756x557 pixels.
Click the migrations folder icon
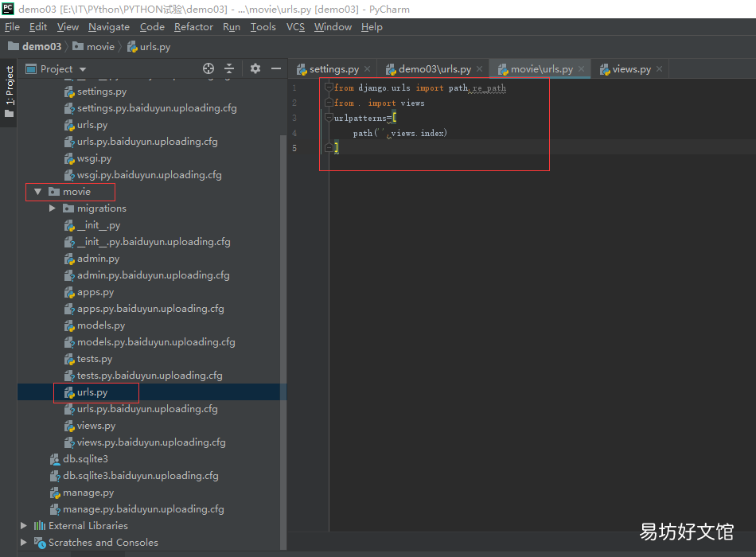[68, 208]
